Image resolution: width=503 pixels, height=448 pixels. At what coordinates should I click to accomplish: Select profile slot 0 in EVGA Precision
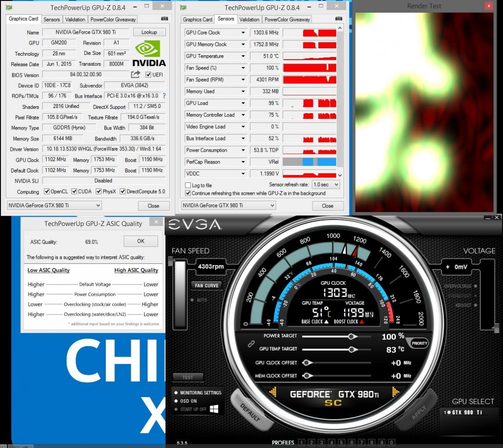click(392, 443)
